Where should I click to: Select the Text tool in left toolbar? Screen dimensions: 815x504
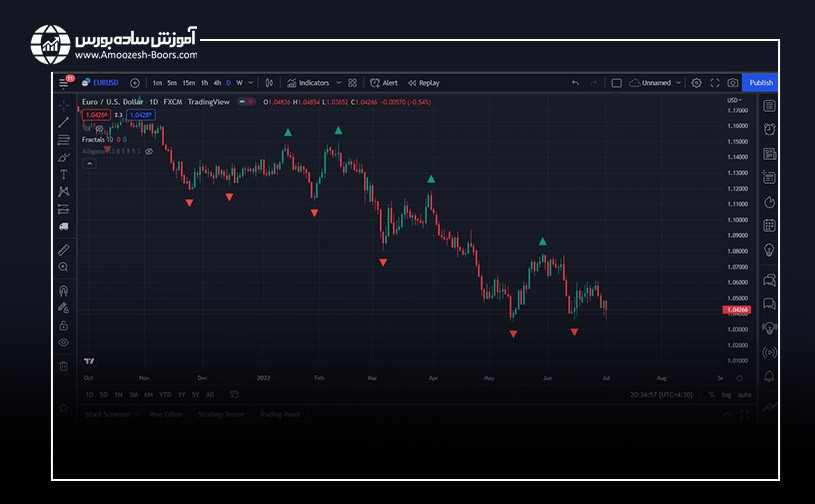[x=64, y=174]
